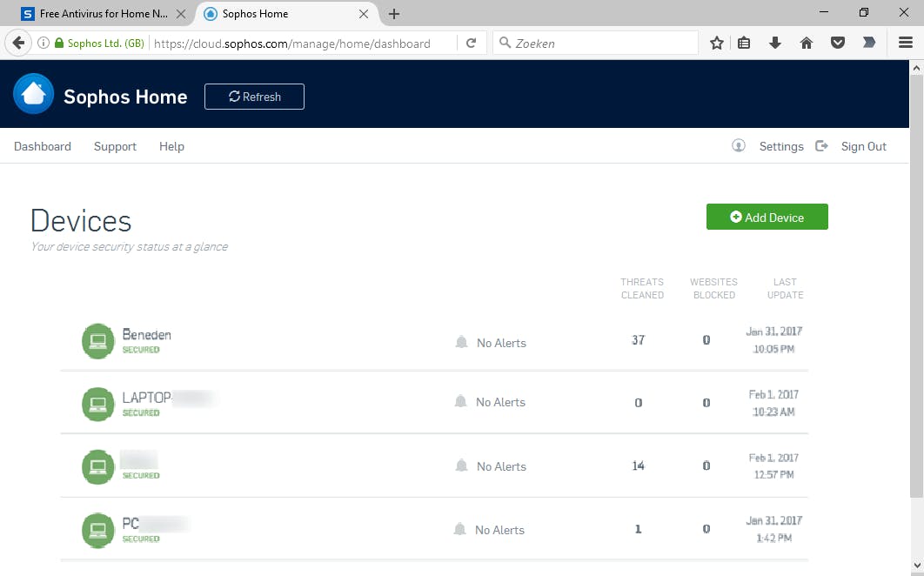This screenshot has height=576, width=924.
Task: Click the scrollbar up arrow
Action: click(916, 68)
